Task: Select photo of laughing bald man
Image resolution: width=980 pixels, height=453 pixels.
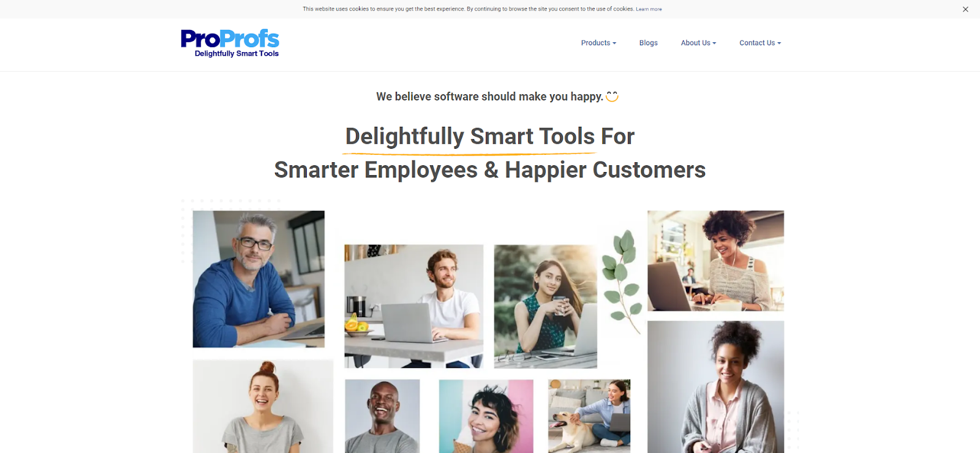Action: coord(382,416)
